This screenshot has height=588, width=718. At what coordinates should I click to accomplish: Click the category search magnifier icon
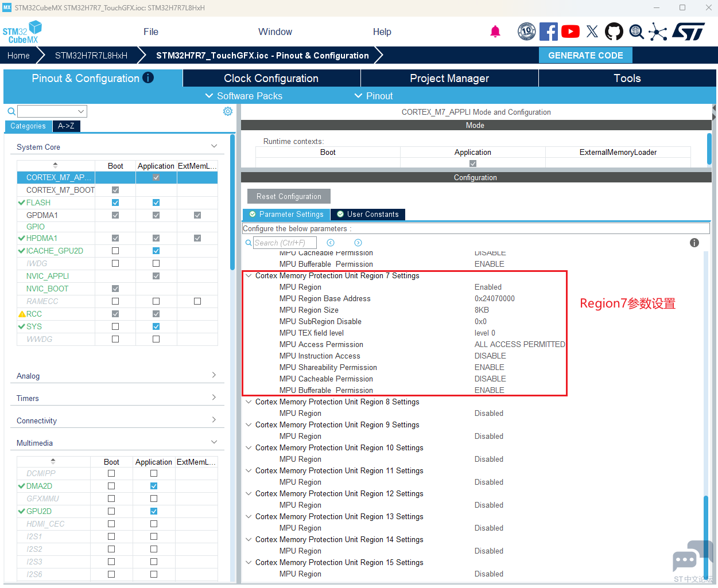point(11,111)
